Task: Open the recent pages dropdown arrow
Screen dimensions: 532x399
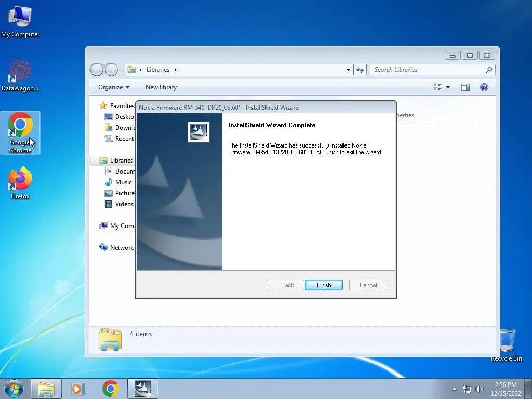Action: 122,70
